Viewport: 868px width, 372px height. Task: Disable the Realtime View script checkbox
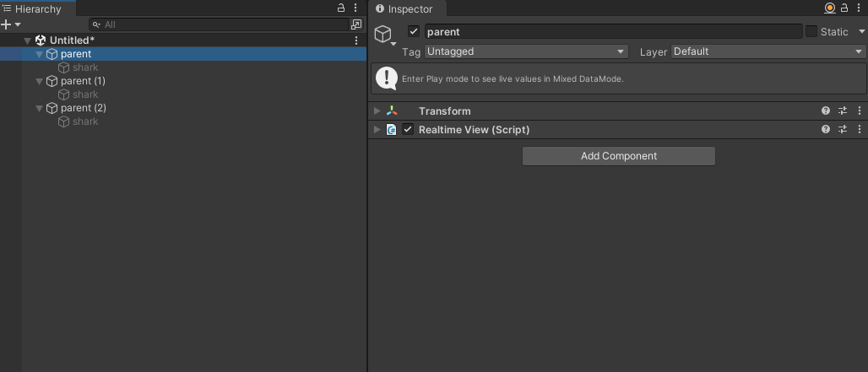pyautogui.click(x=408, y=129)
